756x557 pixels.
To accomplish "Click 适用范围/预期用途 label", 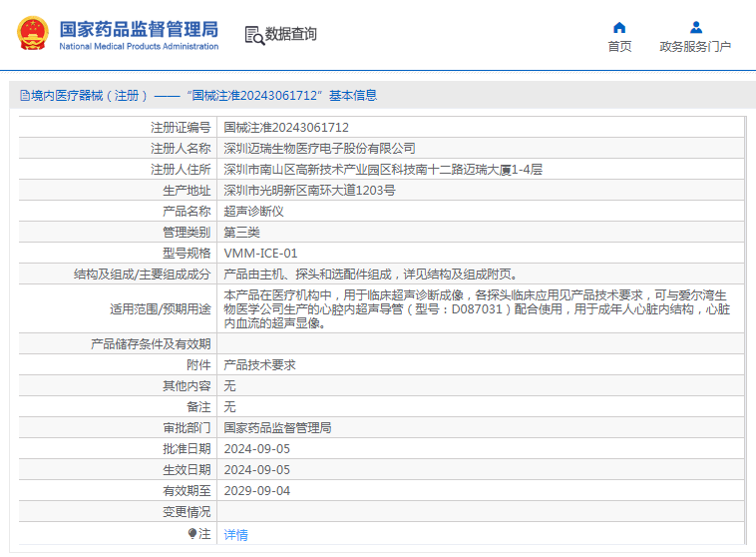I will (x=160, y=308).
